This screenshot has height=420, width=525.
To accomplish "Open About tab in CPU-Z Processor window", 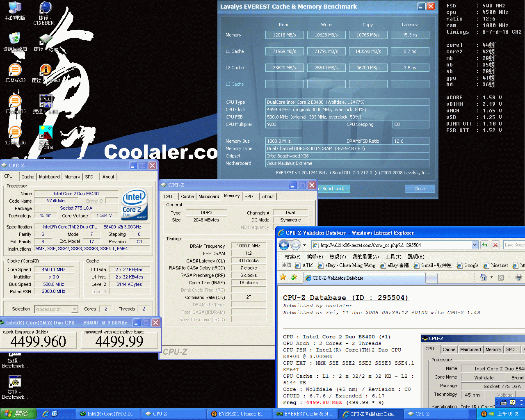I will coord(108,177).
